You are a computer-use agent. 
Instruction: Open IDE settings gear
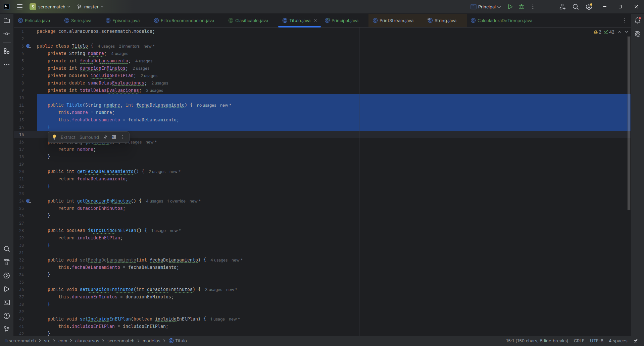tap(589, 7)
